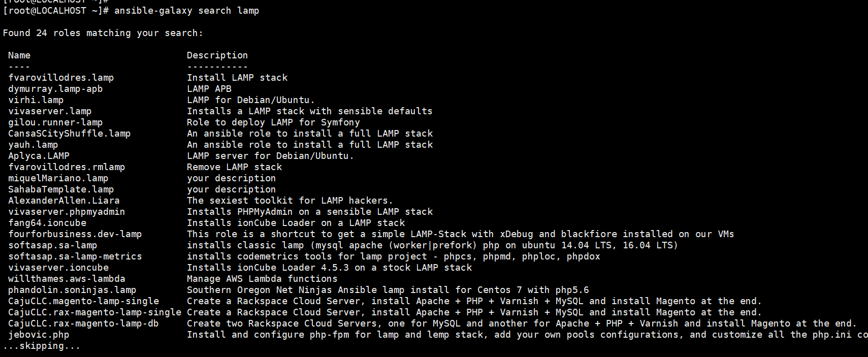
Task: Select the AlexanderAllen.Liara role name
Action: [64, 201]
